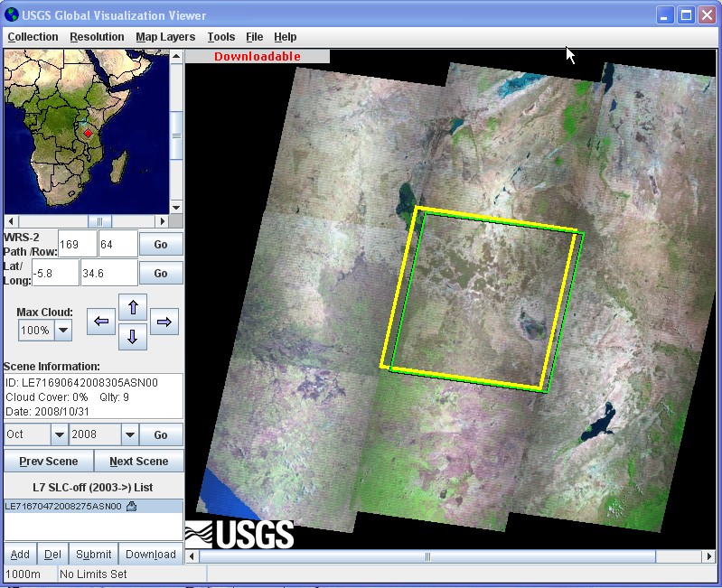Open the Help menu
The width and height of the screenshot is (722, 588).
tap(285, 37)
